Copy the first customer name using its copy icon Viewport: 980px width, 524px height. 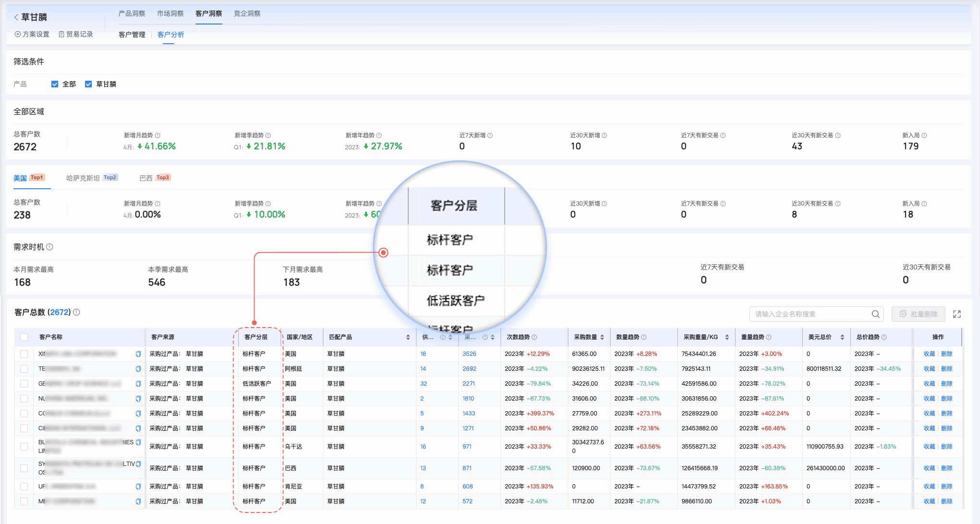[x=138, y=354]
